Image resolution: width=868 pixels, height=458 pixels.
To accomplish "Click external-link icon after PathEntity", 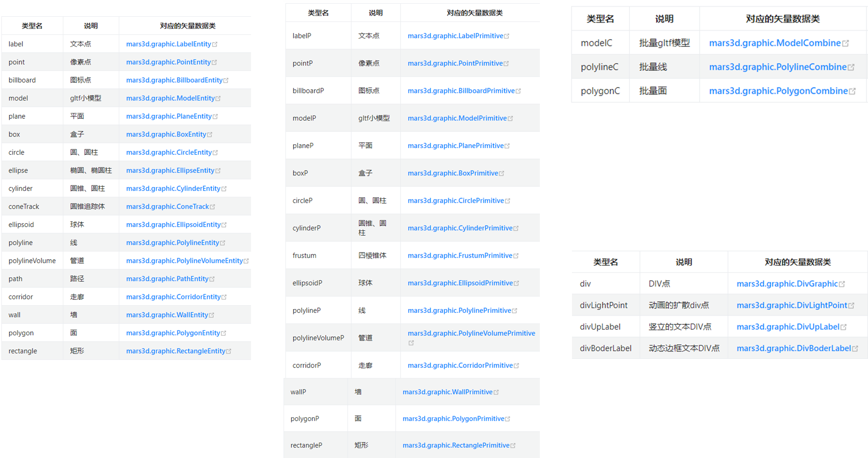I will [212, 279].
